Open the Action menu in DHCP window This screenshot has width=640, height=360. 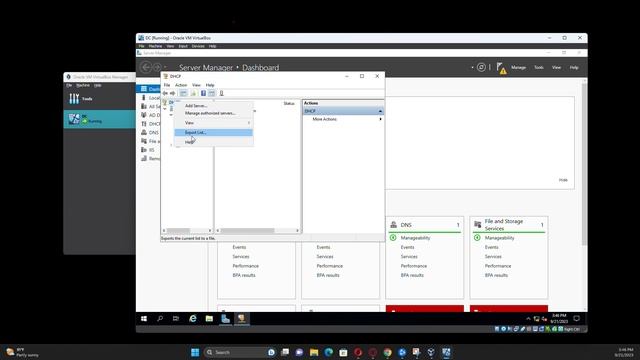tap(181, 85)
